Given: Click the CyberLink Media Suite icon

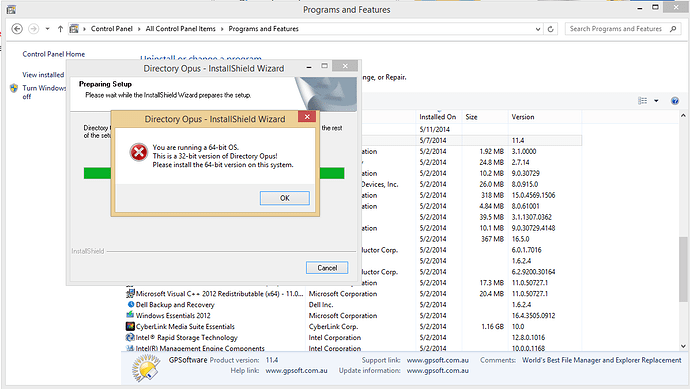Looking at the screenshot, I should tap(130, 326).
